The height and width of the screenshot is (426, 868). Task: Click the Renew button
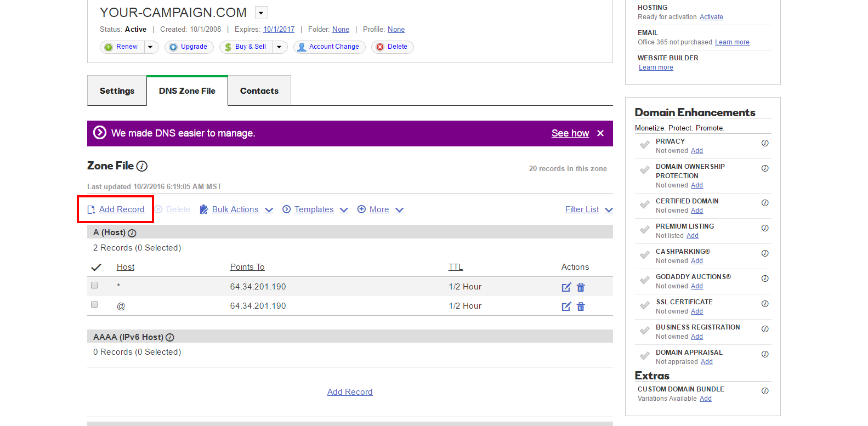[x=122, y=47]
